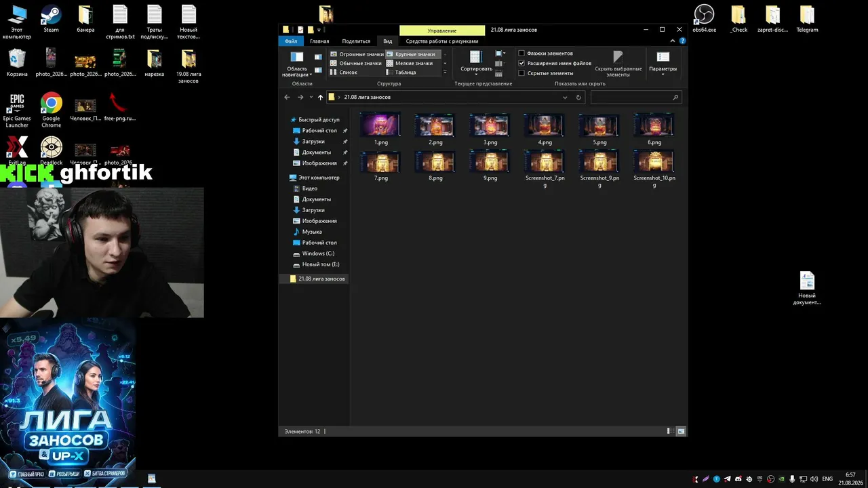This screenshot has width=868, height=488.
Task: Open the Epic Games Launcher shortcut
Action: point(17,110)
